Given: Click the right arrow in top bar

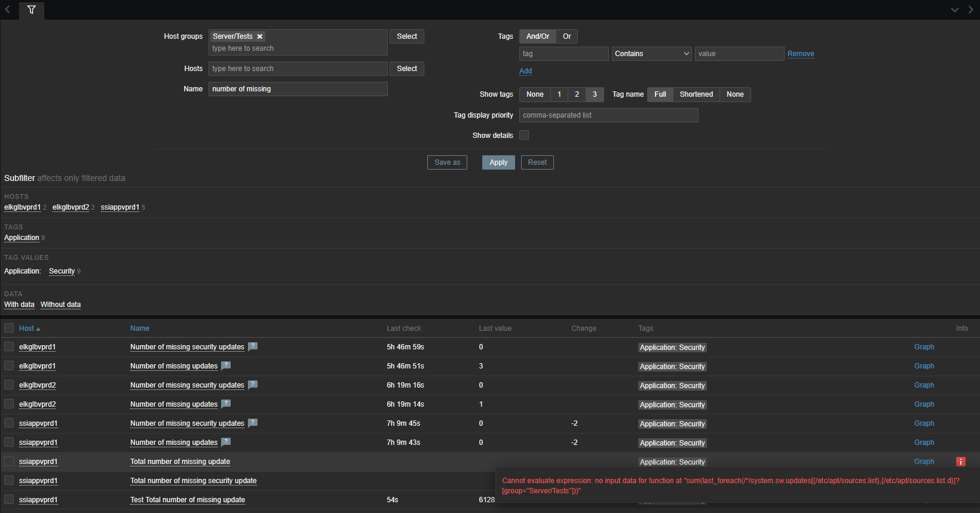Looking at the screenshot, I should coord(970,10).
